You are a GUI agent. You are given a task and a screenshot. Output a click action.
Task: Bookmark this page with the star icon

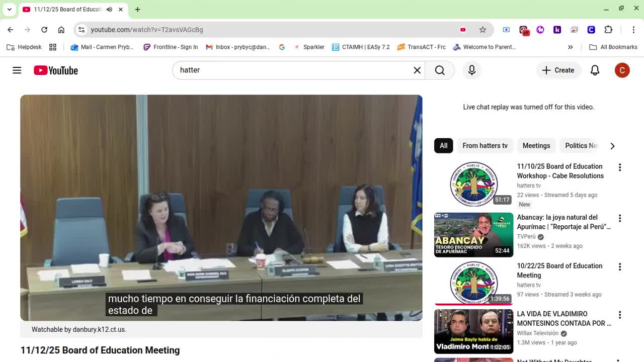coord(482,30)
